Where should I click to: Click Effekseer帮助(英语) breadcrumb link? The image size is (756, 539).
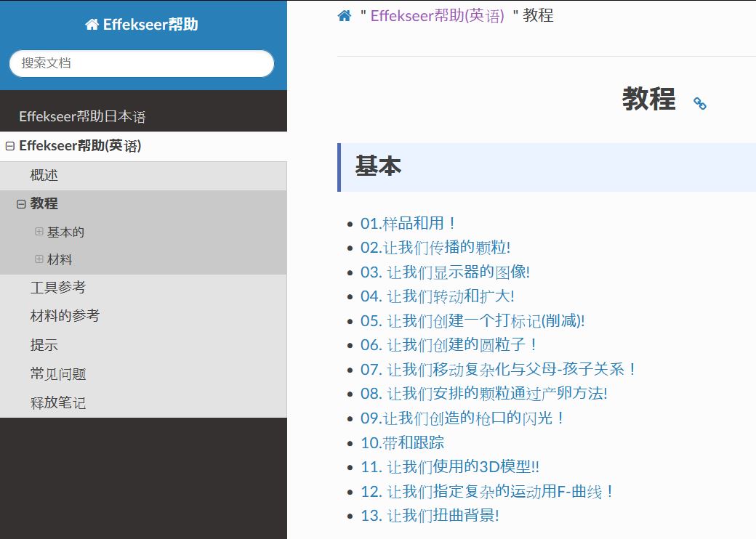tap(437, 15)
